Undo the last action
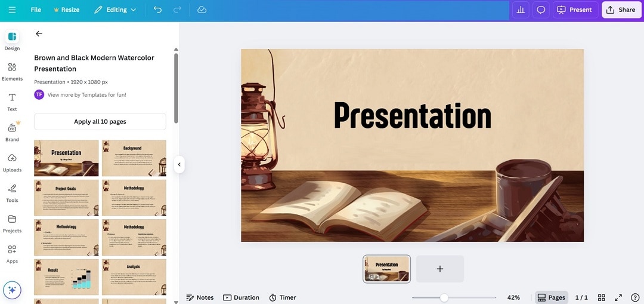This screenshot has width=644, height=304. click(x=157, y=10)
